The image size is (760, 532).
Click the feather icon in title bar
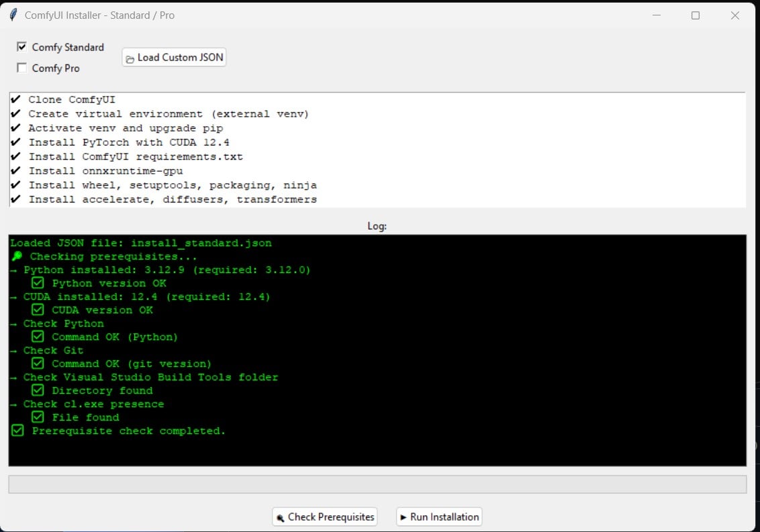click(x=13, y=15)
